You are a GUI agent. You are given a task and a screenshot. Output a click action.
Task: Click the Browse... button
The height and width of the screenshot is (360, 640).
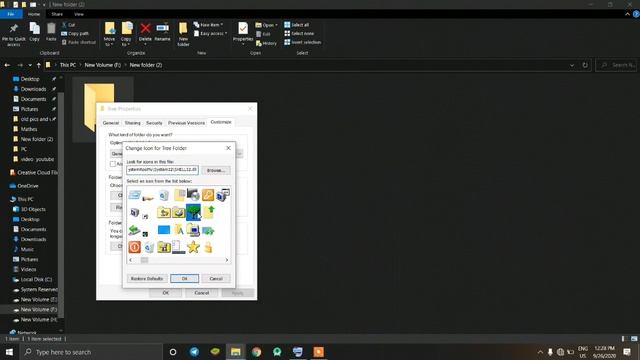[x=216, y=170]
